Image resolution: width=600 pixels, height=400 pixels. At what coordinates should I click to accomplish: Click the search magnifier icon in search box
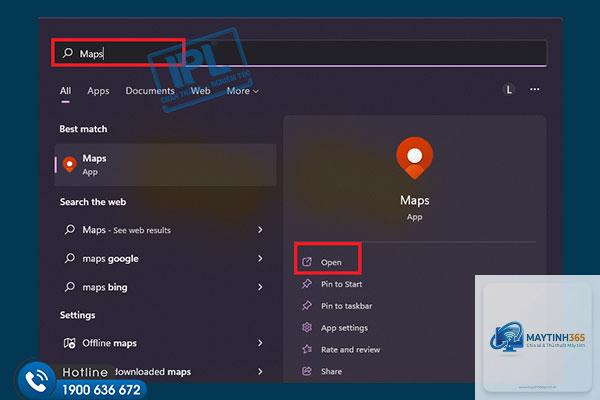[68, 52]
